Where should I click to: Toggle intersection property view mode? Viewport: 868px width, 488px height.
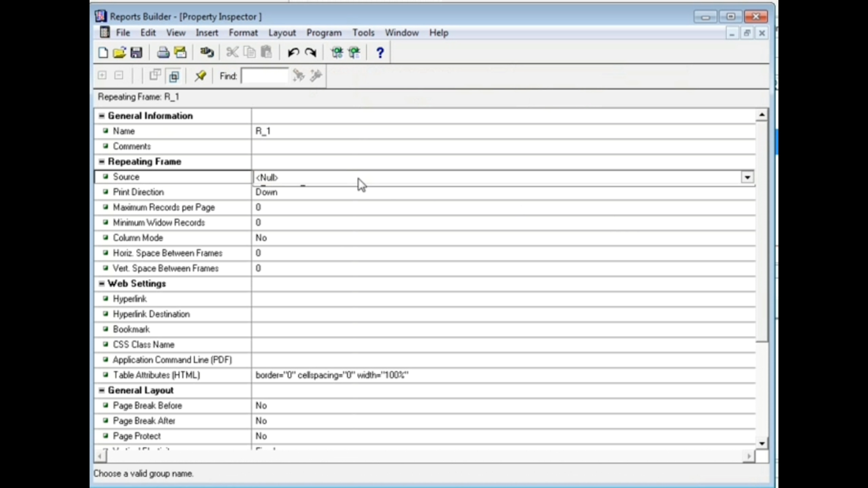174,76
